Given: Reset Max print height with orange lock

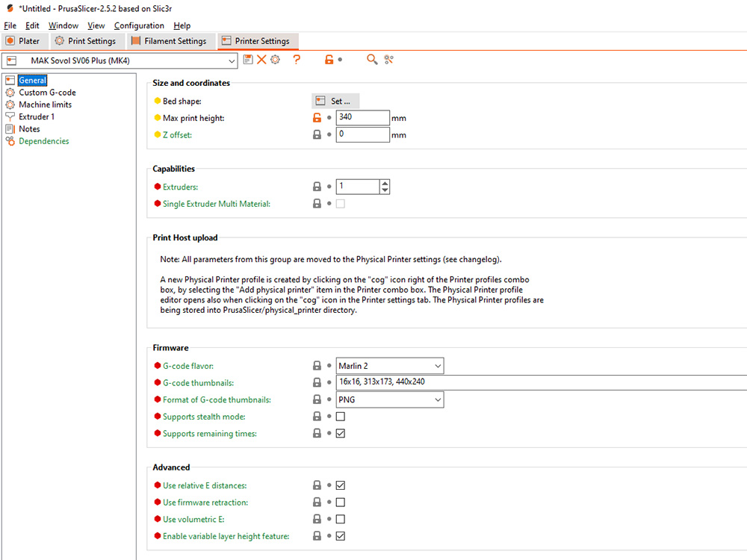Looking at the screenshot, I should (x=317, y=118).
